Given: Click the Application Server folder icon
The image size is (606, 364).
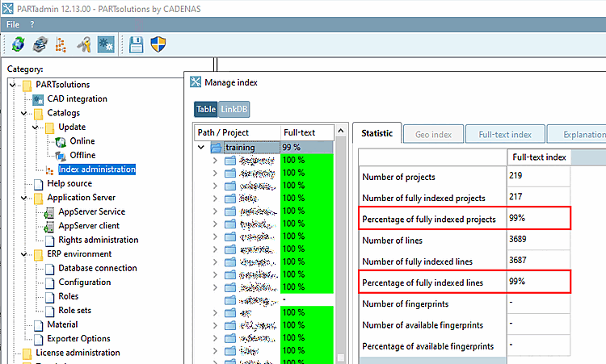Looking at the screenshot, I should pos(38,199).
